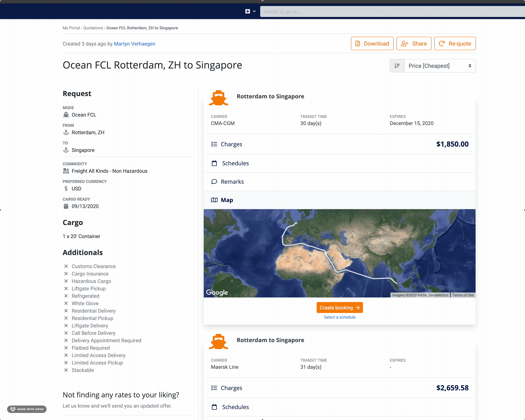Click 'Freight All Kinds - Non Hazardous' text
Image resolution: width=525 pixels, height=420 pixels.
click(109, 171)
